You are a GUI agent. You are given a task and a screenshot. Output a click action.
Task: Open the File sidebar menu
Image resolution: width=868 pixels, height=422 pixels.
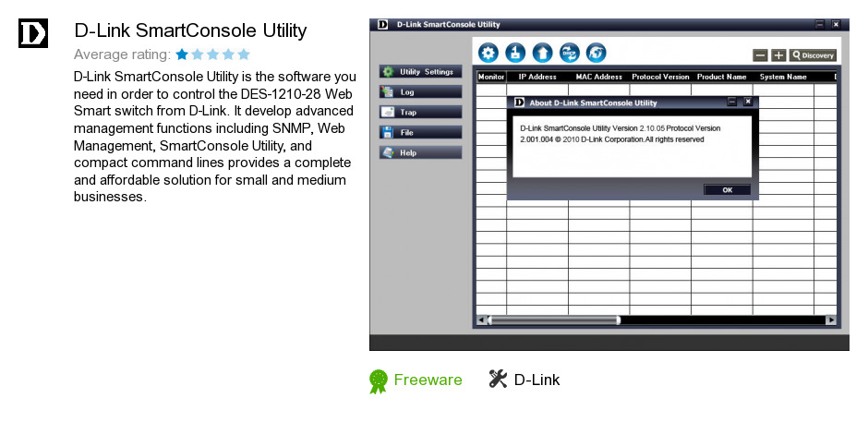pyautogui.click(x=421, y=132)
